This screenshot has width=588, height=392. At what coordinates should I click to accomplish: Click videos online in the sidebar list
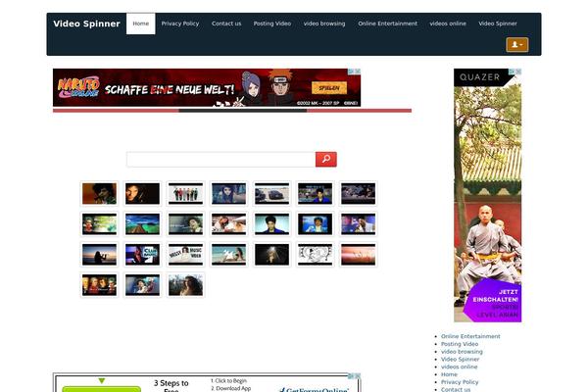pos(459,367)
